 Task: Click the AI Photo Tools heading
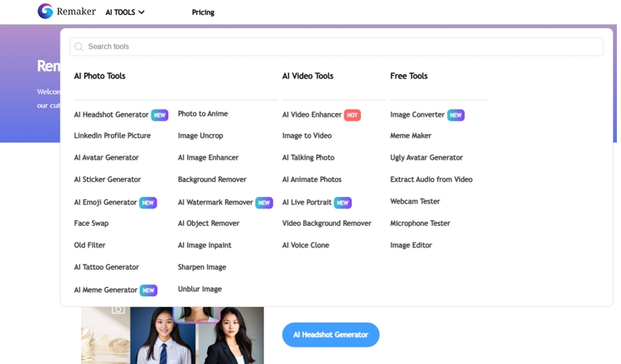point(99,76)
